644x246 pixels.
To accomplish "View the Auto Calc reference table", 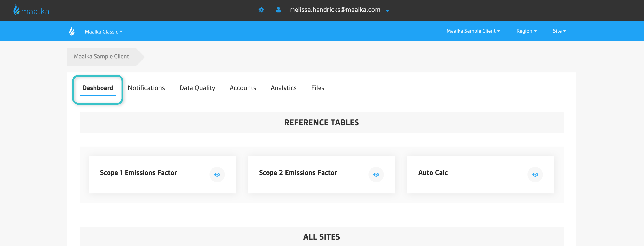I will (535, 174).
